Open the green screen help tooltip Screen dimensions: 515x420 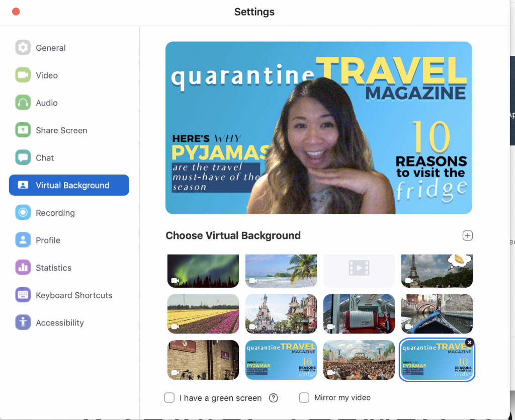point(273,397)
